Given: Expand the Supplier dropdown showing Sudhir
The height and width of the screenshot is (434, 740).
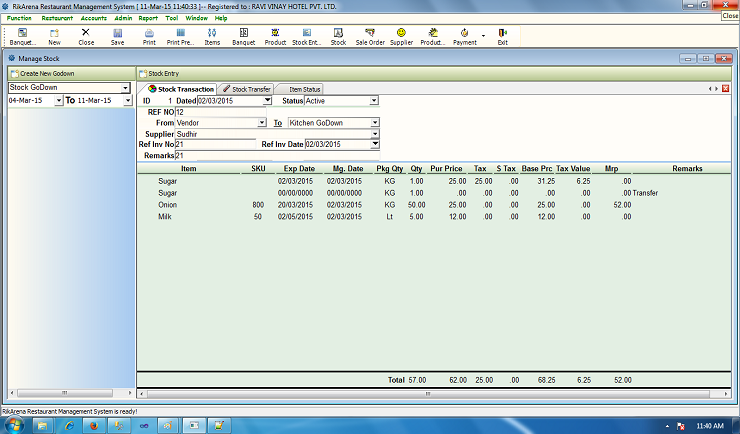Looking at the screenshot, I should [375, 133].
